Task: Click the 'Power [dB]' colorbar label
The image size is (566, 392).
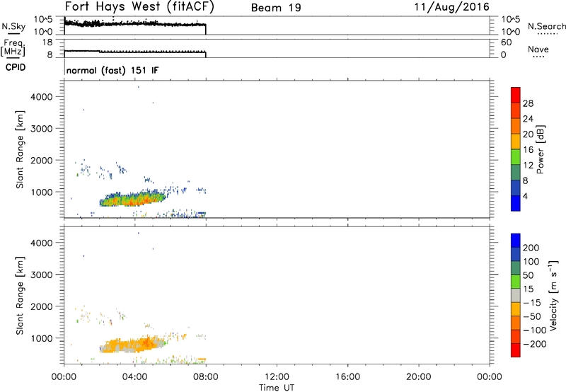Action: 540,149
